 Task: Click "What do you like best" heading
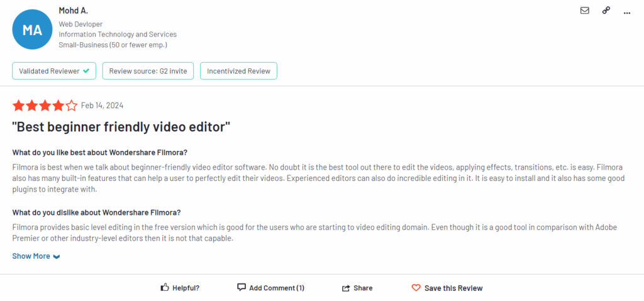[x=100, y=153]
